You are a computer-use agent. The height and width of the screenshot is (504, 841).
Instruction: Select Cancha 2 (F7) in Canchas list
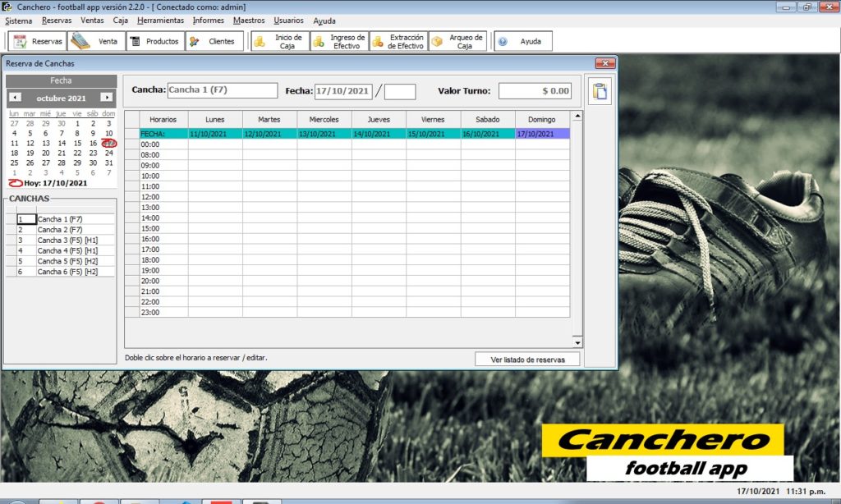(x=60, y=230)
